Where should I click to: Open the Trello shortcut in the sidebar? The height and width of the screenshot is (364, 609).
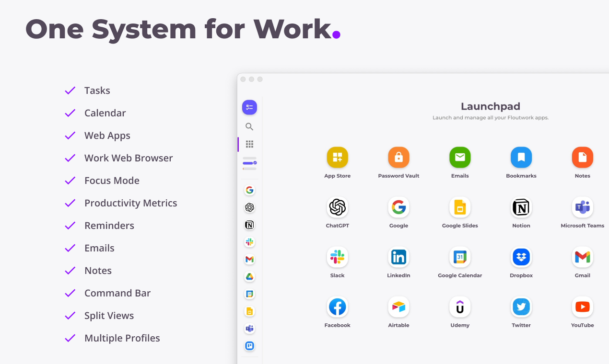tap(249, 345)
